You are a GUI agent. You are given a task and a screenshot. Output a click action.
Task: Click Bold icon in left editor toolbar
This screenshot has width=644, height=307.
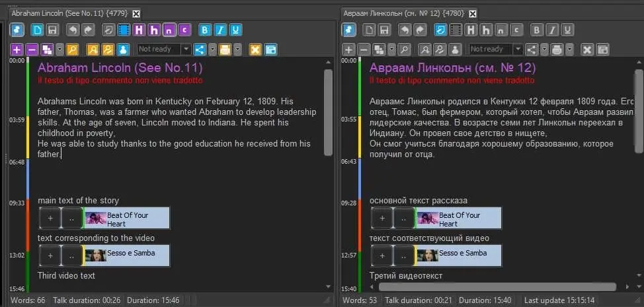[x=205, y=30]
